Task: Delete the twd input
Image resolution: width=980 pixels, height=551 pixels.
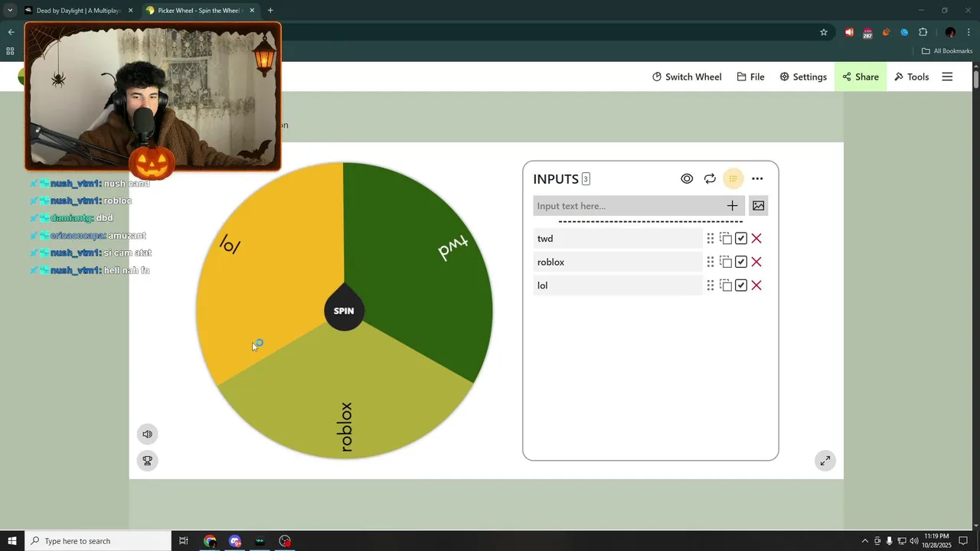Action: coord(756,239)
